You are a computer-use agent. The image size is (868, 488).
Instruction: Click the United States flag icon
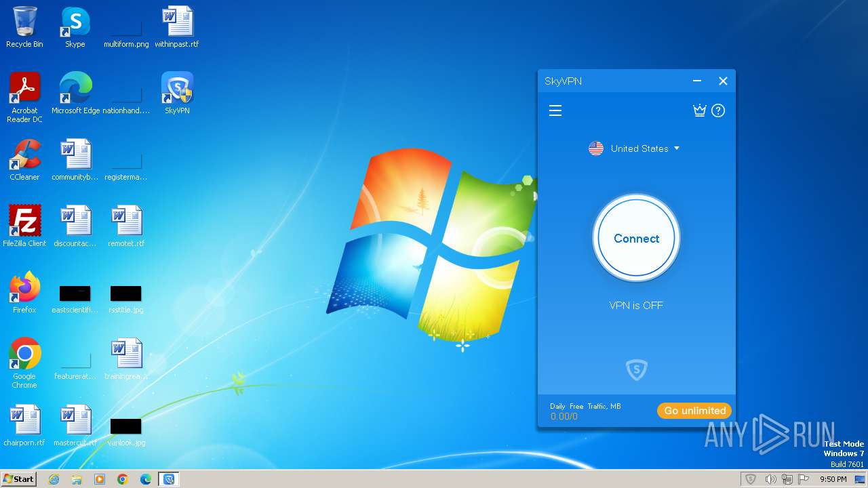point(596,148)
